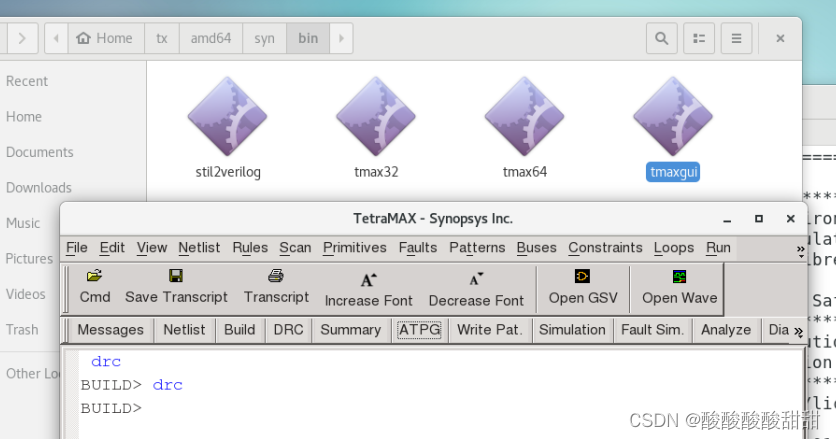Screen dimensions: 836x439
Task: Go to Home in the path bar
Action: click(x=106, y=38)
